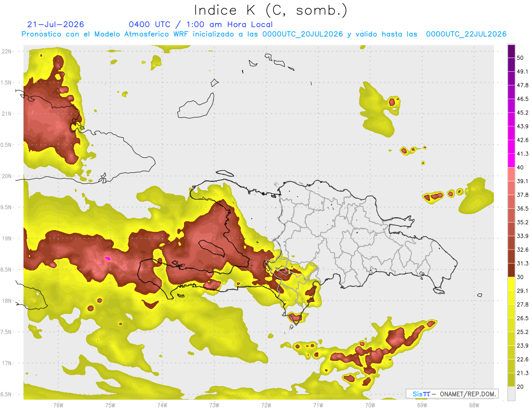Click the '35.2' colorbar value

[x=523, y=222]
